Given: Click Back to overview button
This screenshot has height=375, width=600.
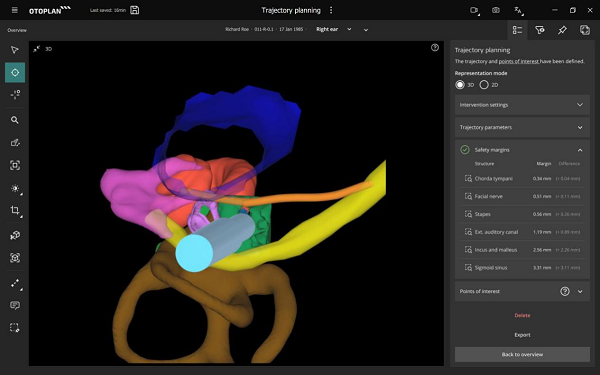Looking at the screenshot, I should 522,354.
